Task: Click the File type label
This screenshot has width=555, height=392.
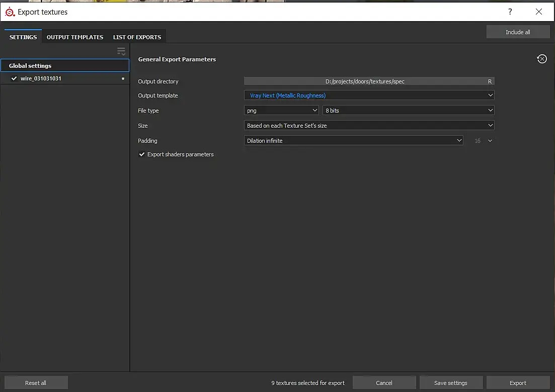Action: (x=148, y=111)
